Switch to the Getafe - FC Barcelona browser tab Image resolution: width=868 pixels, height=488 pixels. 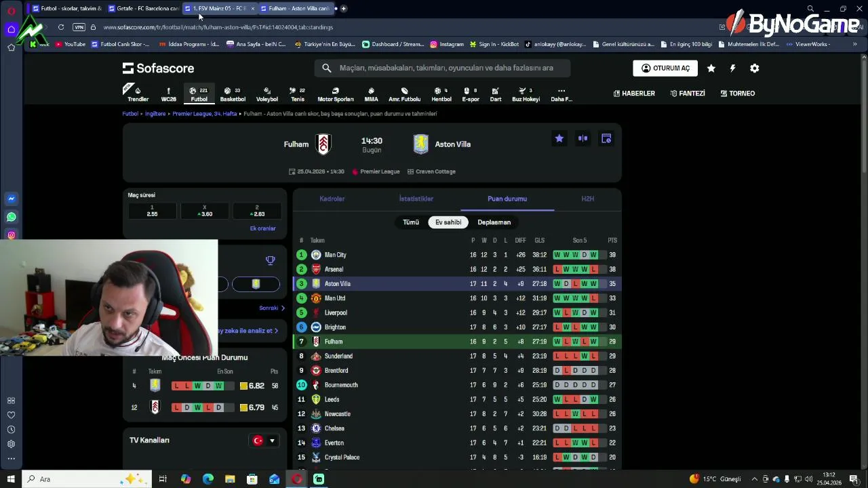(x=142, y=8)
